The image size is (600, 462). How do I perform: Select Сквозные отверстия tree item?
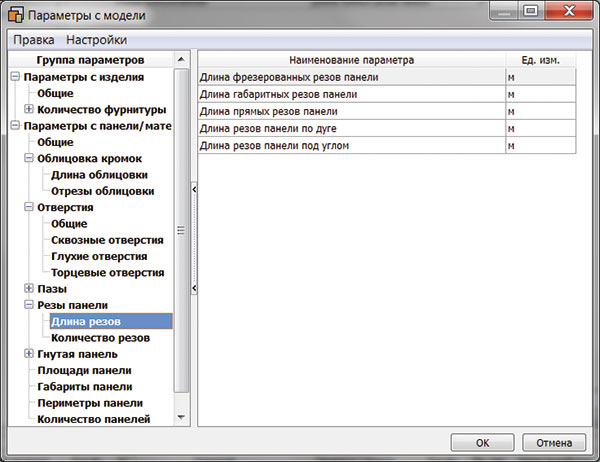click(107, 240)
